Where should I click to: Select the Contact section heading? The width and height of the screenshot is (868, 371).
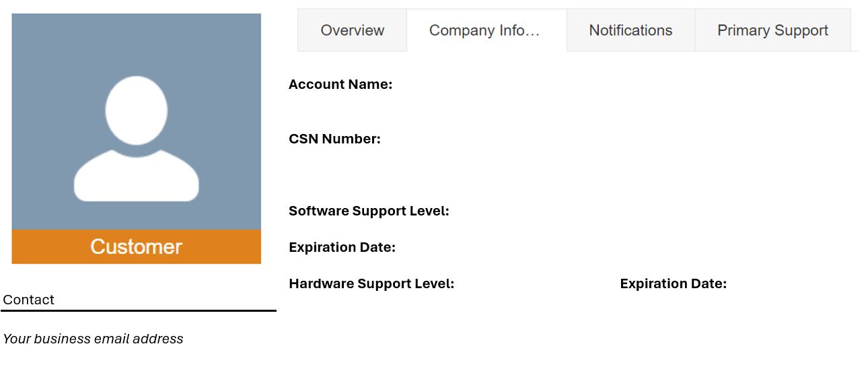(x=28, y=300)
